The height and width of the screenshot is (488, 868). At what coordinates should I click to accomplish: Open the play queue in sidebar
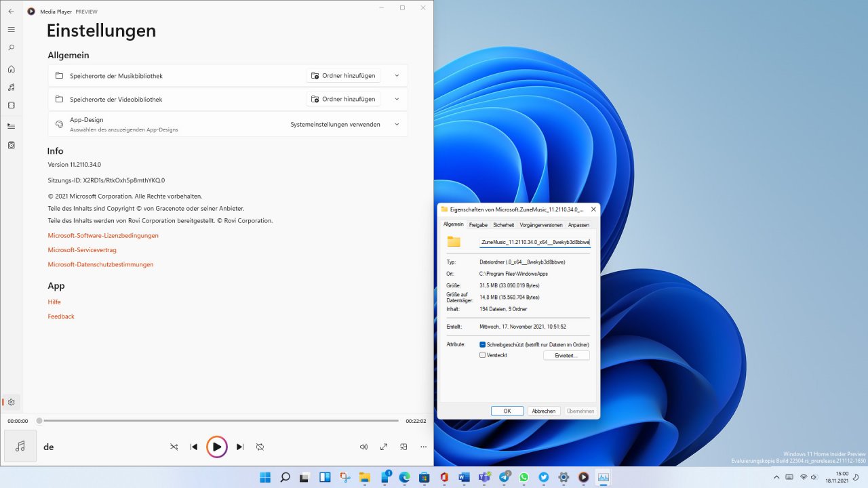[x=11, y=126]
